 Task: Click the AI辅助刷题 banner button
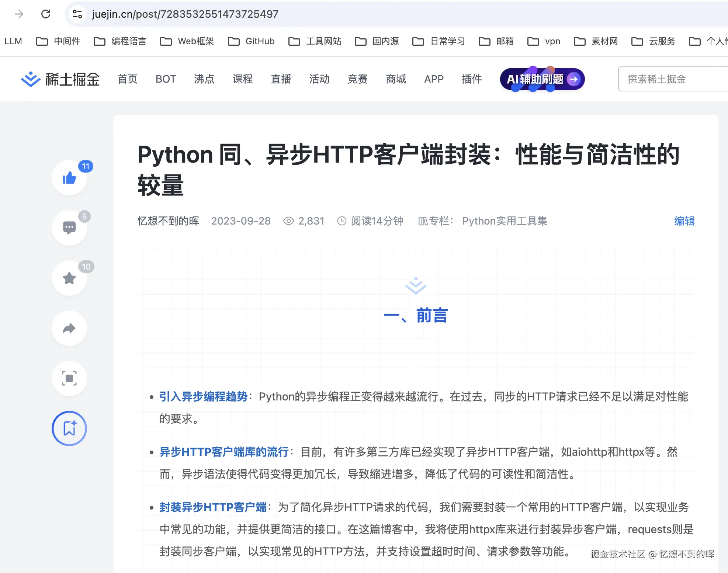542,79
